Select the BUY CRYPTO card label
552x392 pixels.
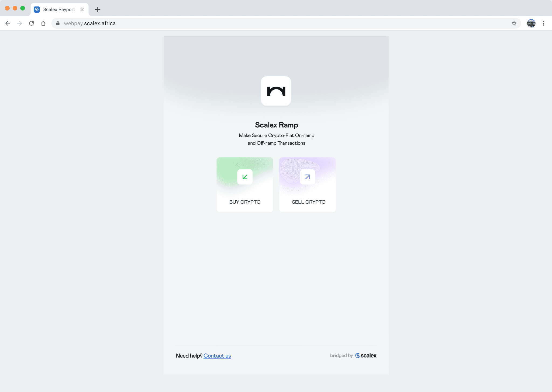coord(245,202)
